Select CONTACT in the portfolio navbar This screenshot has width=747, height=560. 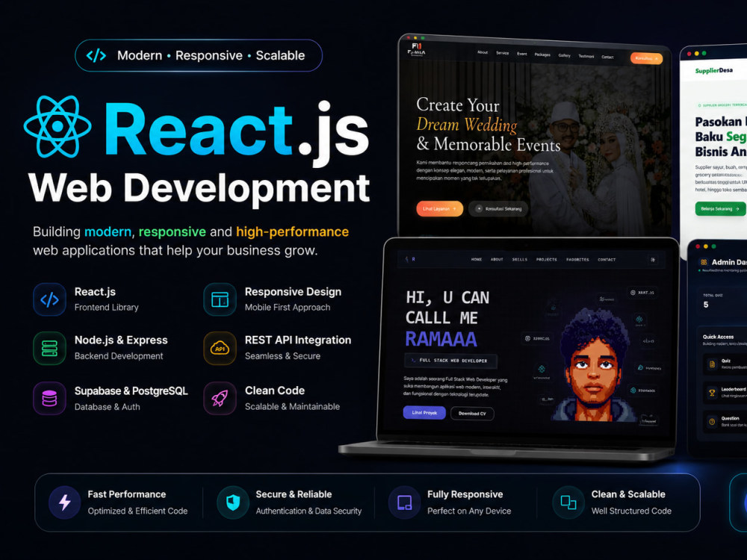tap(607, 260)
